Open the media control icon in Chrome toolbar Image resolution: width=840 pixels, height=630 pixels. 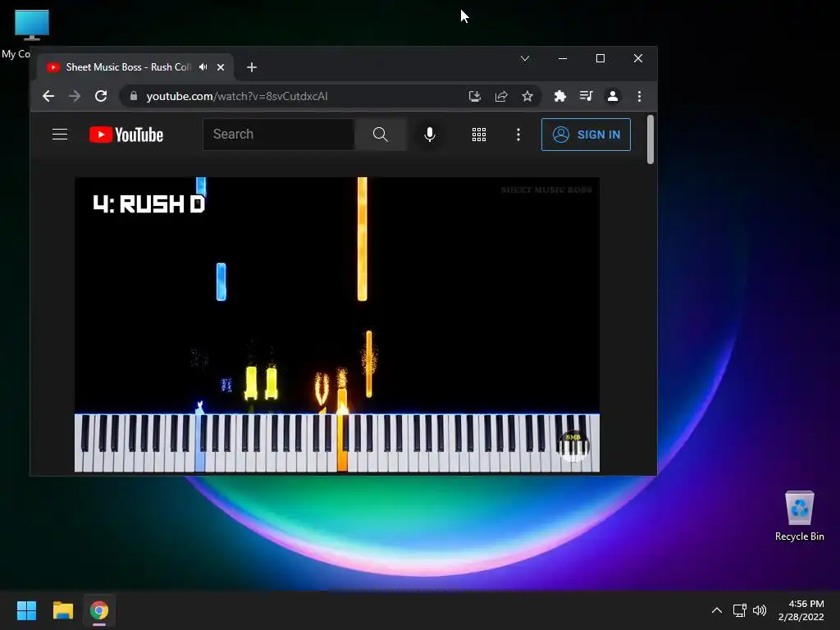click(x=586, y=97)
